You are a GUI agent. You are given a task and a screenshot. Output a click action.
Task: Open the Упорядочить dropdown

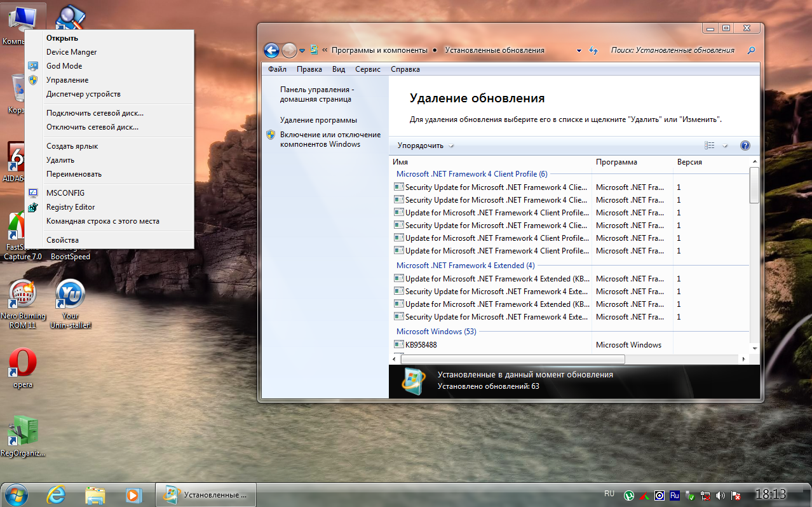point(425,145)
